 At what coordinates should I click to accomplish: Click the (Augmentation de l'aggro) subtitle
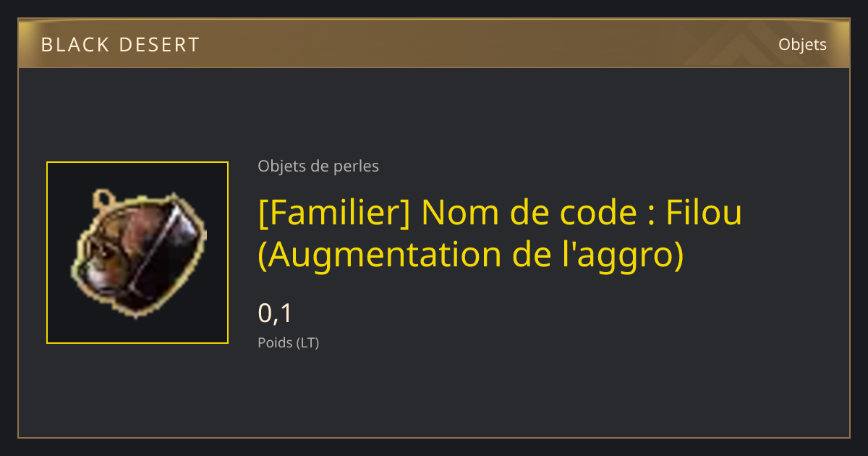(x=471, y=255)
